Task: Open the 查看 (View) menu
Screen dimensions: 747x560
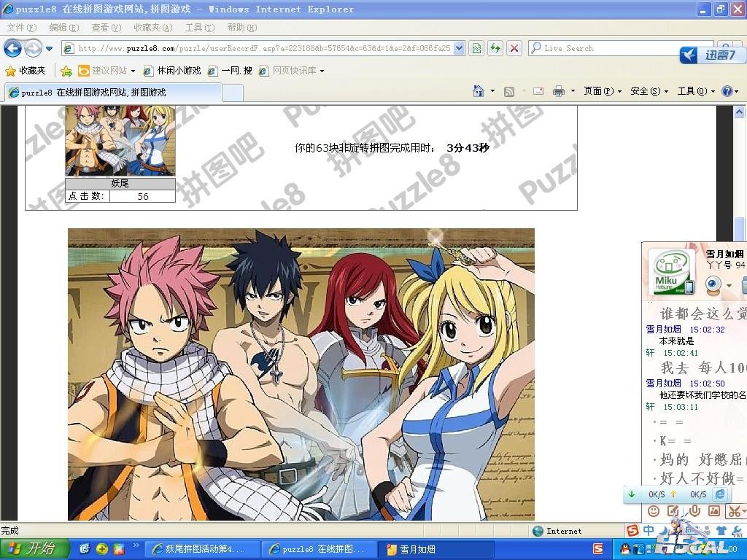Action: click(106, 28)
